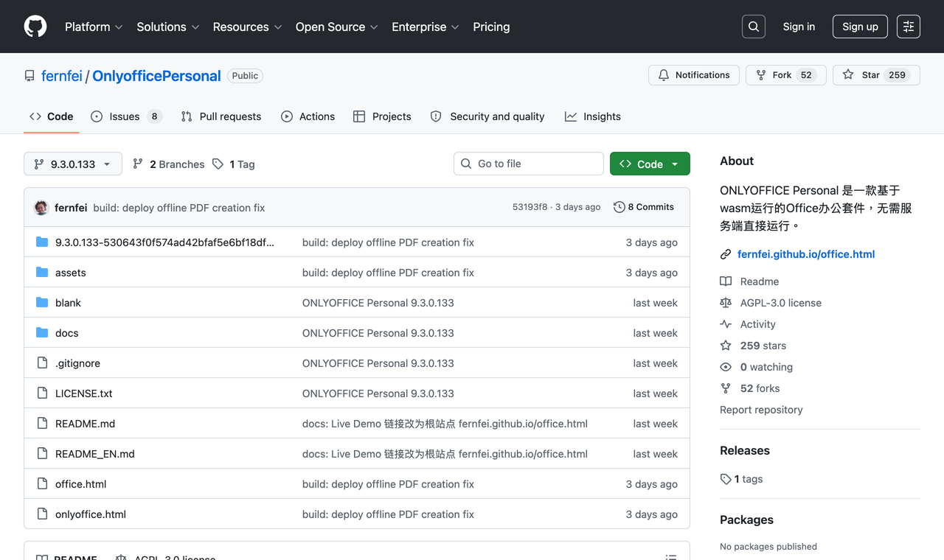The height and width of the screenshot is (560, 944).
Task: Click the folder icon beside assets
Action: click(42, 273)
